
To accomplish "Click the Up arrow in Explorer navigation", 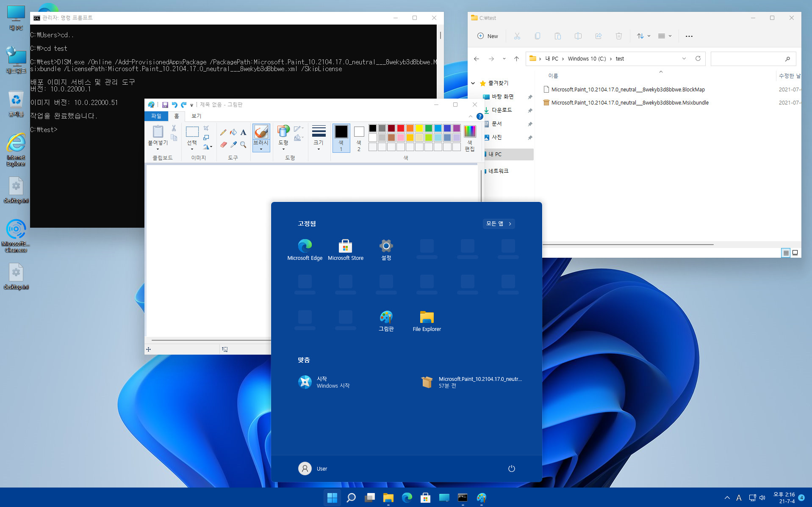I will tap(516, 59).
